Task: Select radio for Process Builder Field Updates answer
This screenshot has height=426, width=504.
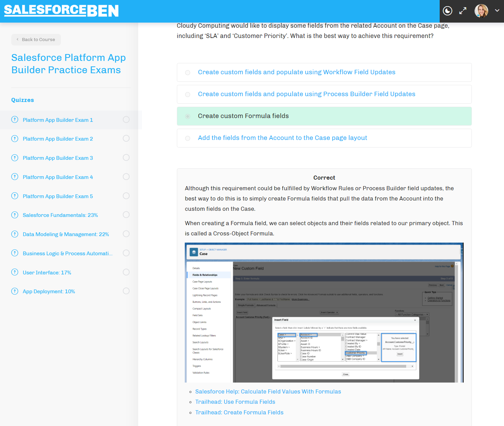Action: 188,94
